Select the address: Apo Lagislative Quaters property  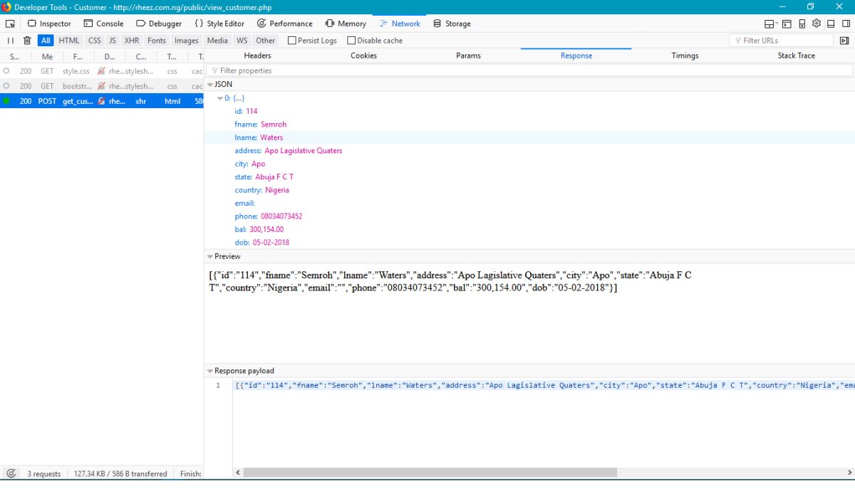pyautogui.click(x=289, y=151)
